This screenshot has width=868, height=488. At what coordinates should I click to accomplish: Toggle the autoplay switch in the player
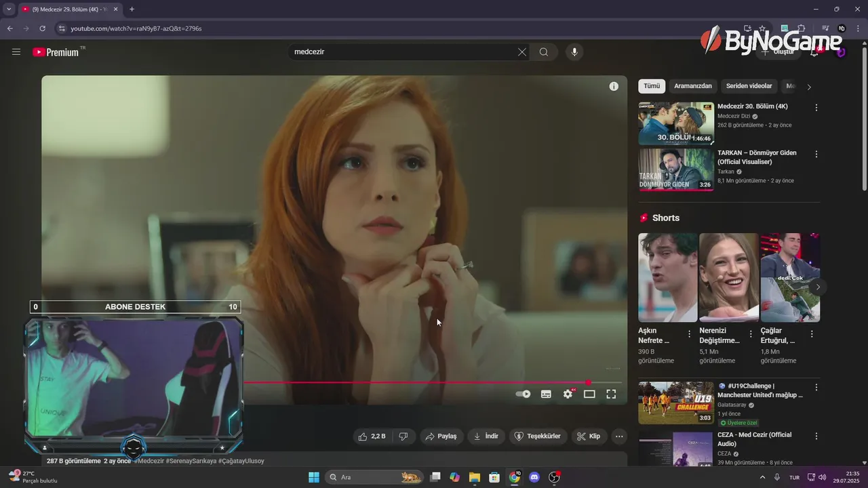(x=523, y=394)
